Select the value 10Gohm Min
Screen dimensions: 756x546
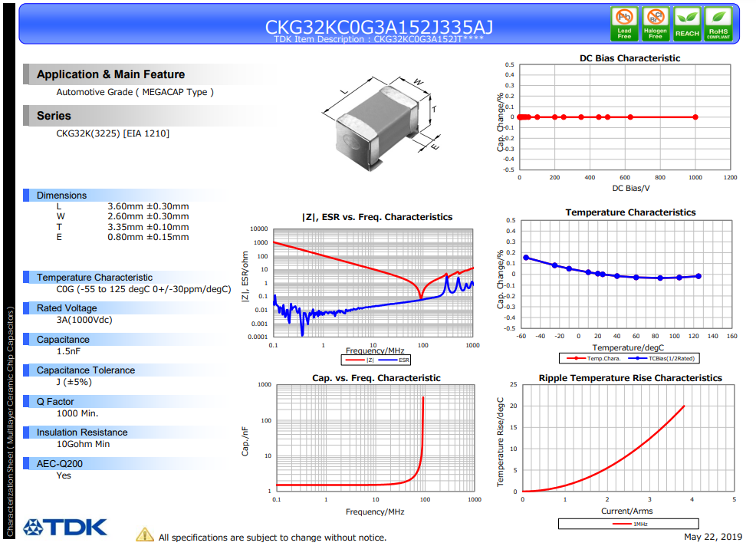[x=83, y=444]
